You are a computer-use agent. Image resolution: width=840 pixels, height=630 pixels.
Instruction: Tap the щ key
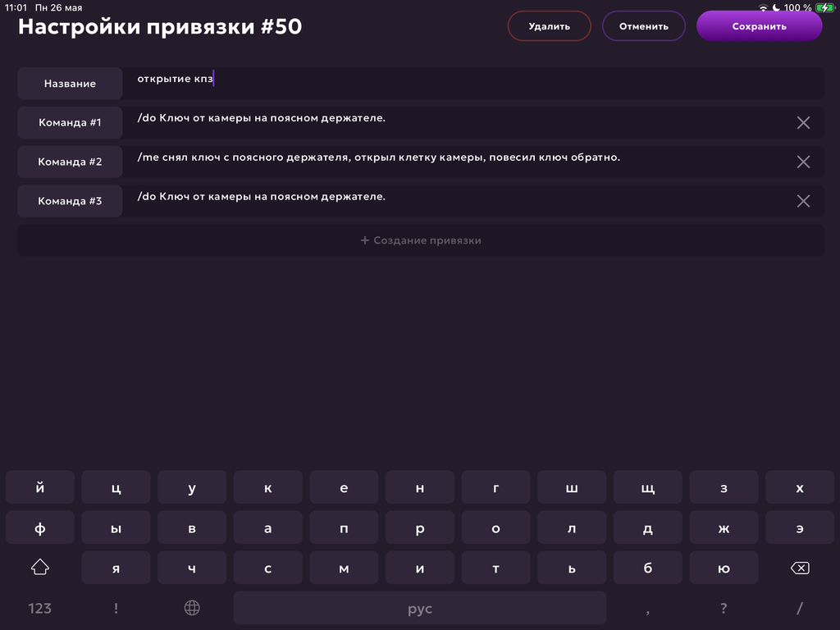pos(648,487)
